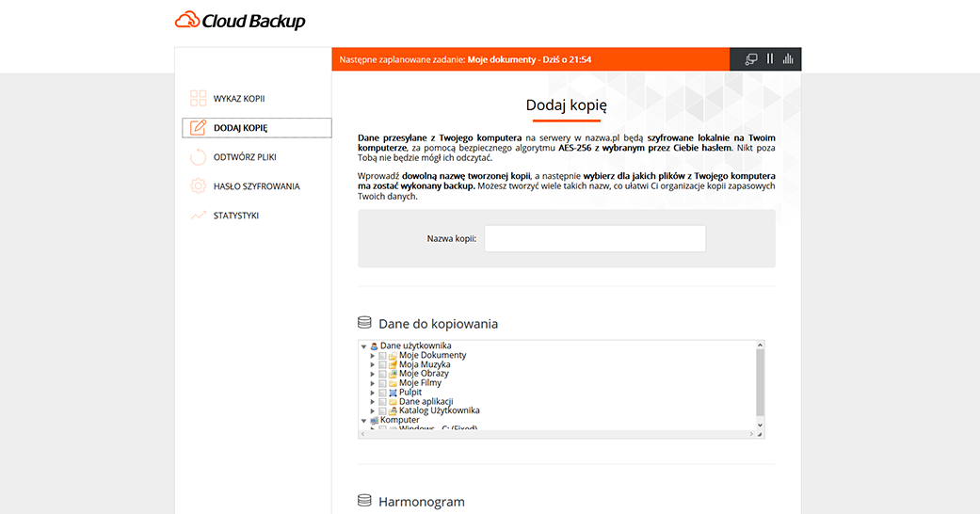Expand the Katalog Użytkownika folder arrow

[x=373, y=411]
